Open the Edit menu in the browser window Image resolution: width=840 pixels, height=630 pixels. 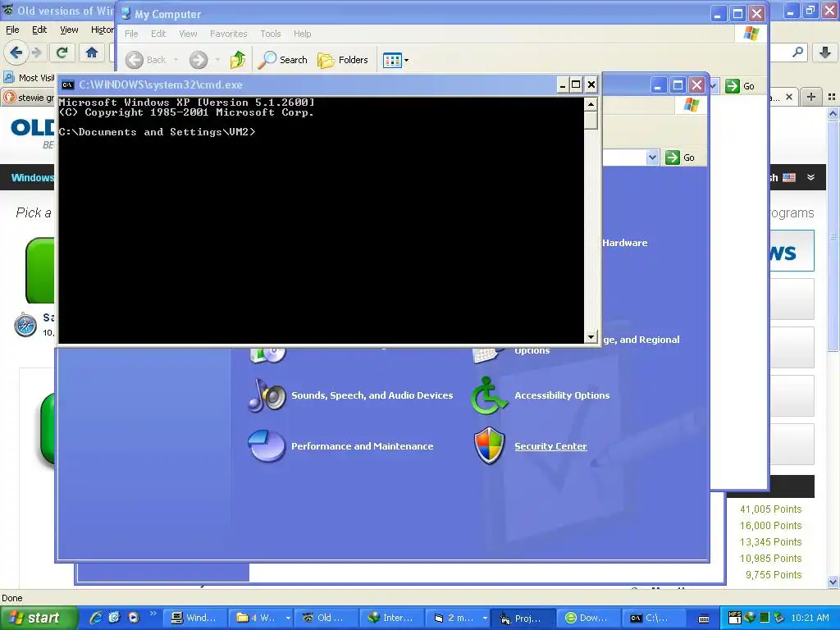(x=39, y=30)
